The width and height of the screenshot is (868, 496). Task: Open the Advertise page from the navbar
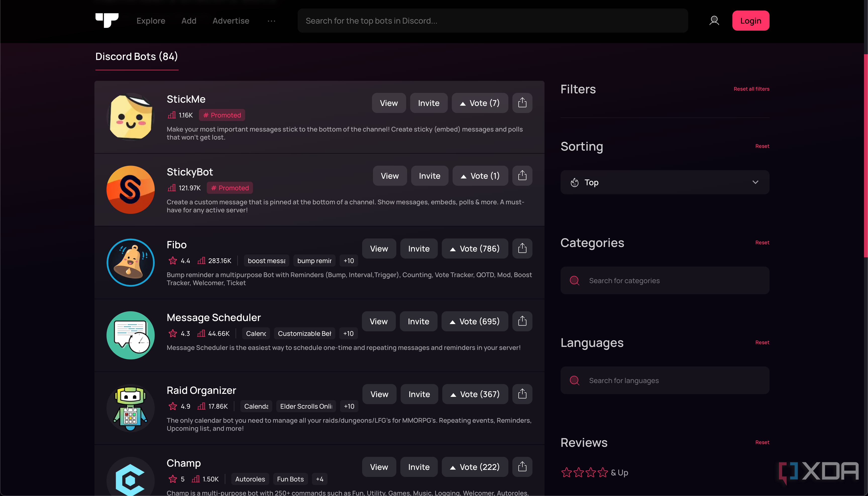click(231, 21)
